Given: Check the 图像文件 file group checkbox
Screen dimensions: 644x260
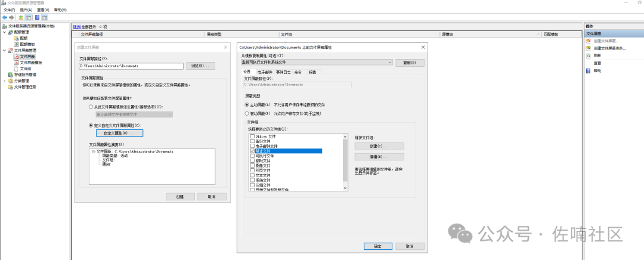Looking at the screenshot, I should [x=252, y=166].
